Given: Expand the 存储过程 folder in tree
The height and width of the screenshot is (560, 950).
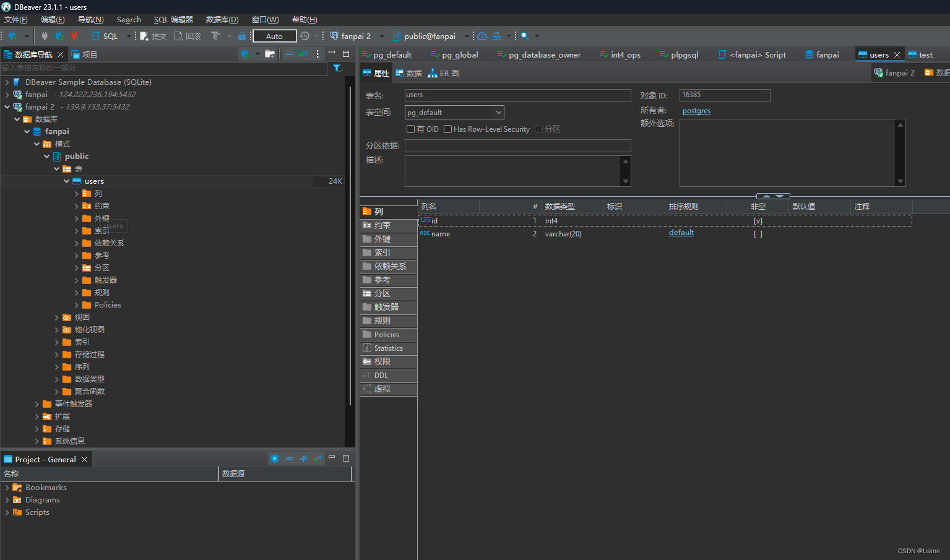Looking at the screenshot, I should pos(56,354).
